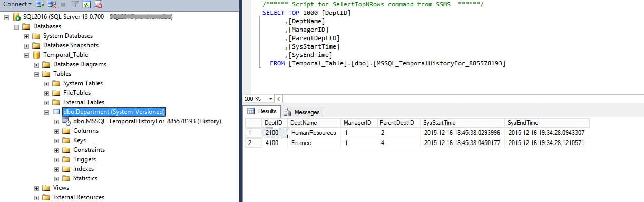Click the HumanResources cell

[314, 132]
